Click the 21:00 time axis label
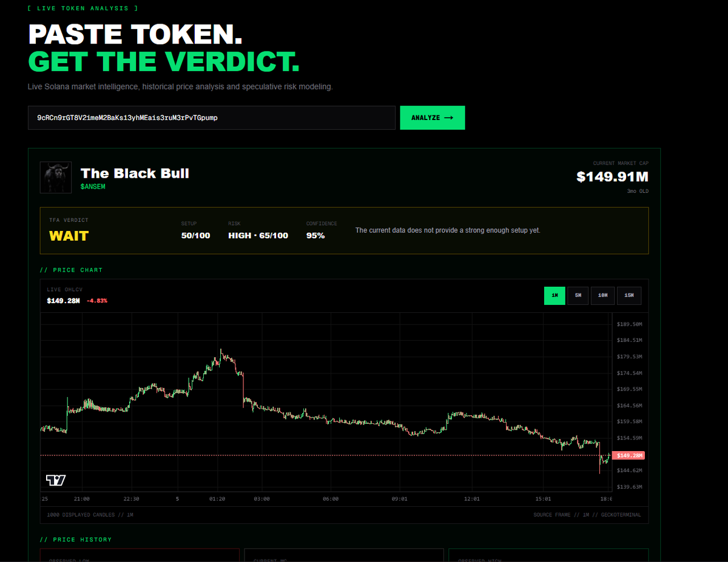The image size is (728, 562). click(x=81, y=499)
